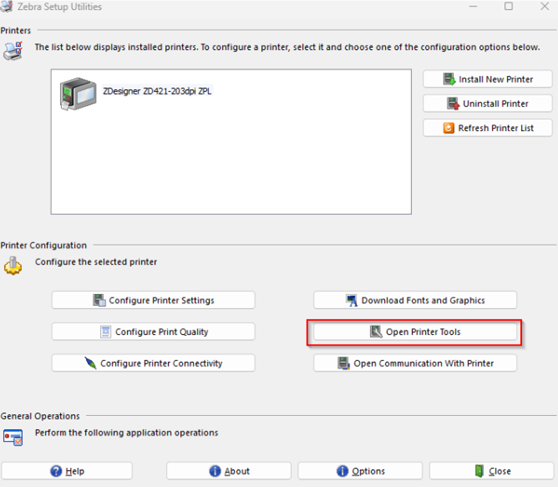
Task: Open Configure Print Quality
Action: (x=153, y=331)
